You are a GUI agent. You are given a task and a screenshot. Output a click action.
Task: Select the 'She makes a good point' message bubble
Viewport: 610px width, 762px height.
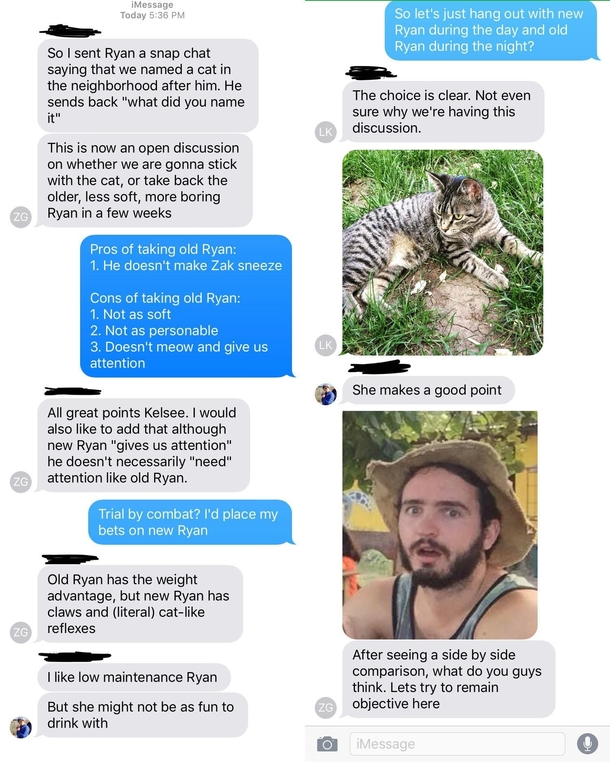tap(428, 390)
